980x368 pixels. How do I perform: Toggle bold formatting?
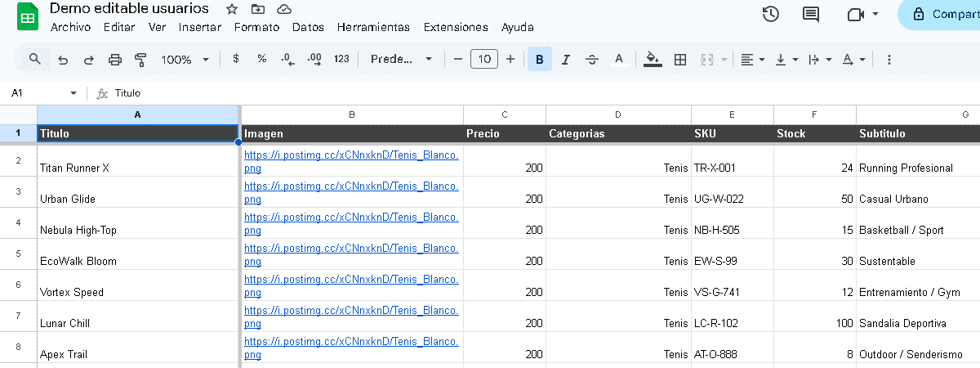tap(540, 59)
